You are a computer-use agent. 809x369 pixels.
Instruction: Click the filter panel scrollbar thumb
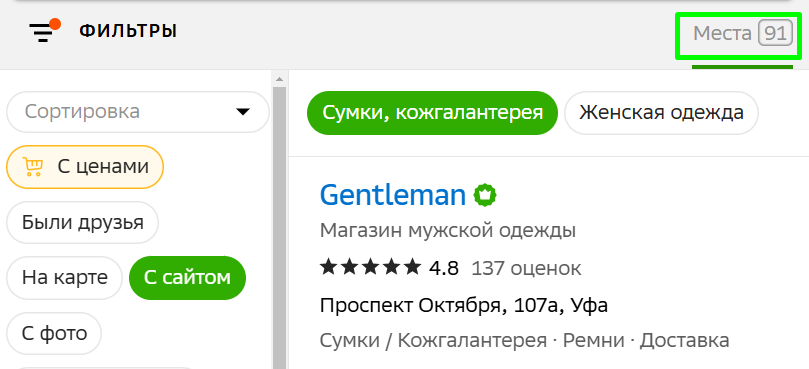[279, 227]
